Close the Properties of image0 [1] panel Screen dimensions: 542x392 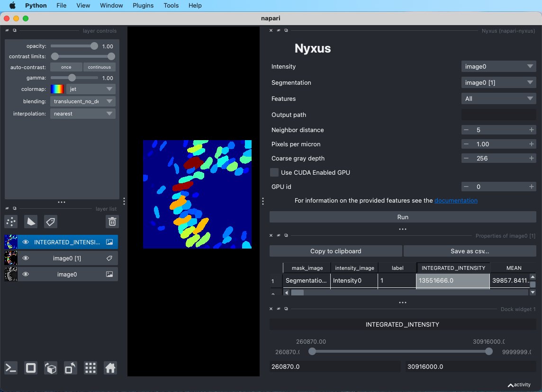coord(271,235)
